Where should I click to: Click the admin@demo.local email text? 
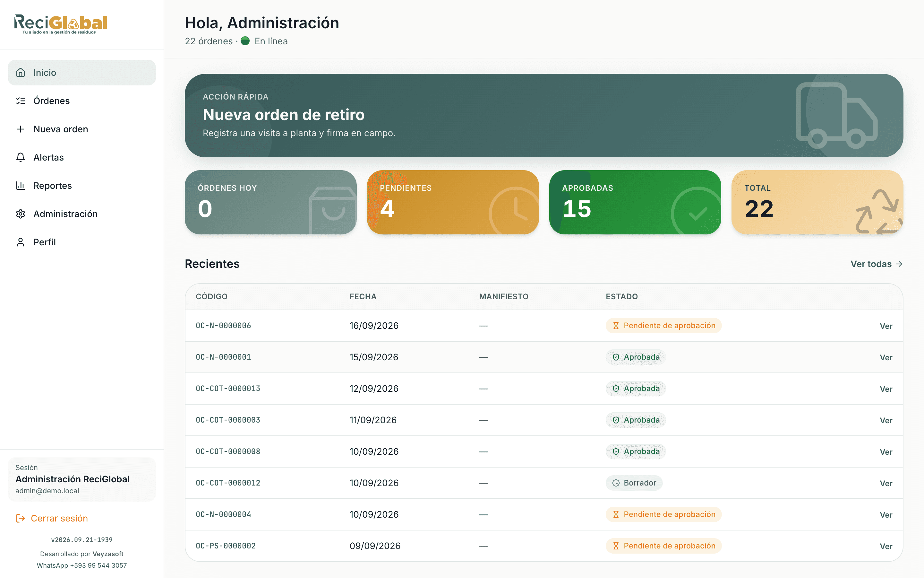click(47, 491)
